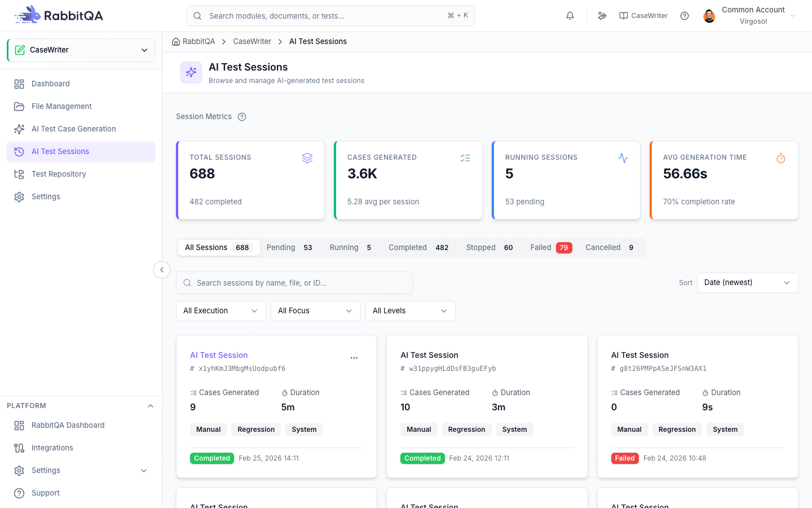812x508 pixels.
Task: Open the first AI Test Session link
Action: 219,355
